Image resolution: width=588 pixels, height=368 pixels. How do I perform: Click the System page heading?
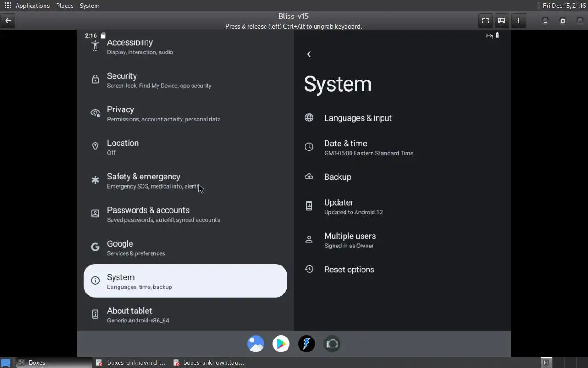338,84
